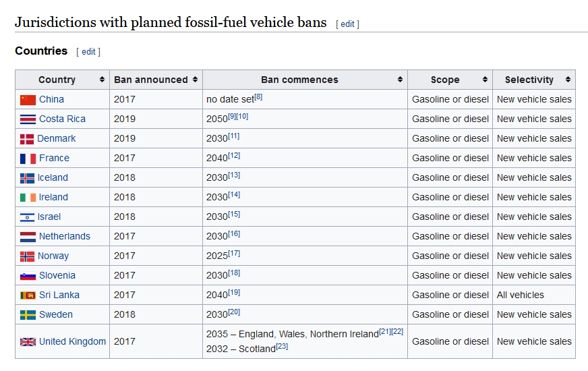Image resolution: width=588 pixels, height=371 pixels.
Task: Click the Denmark flag icon
Action: 26,139
